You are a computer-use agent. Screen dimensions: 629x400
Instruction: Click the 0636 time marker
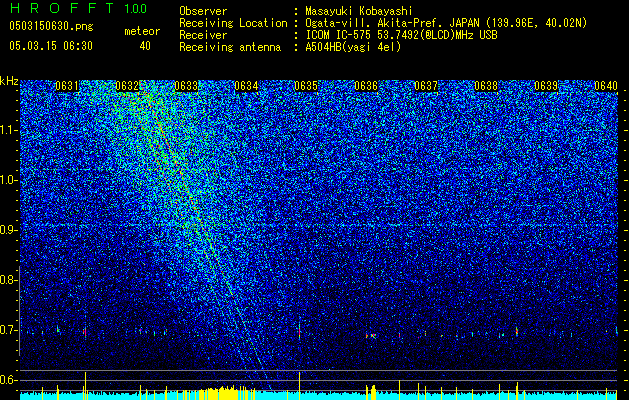[x=366, y=86]
